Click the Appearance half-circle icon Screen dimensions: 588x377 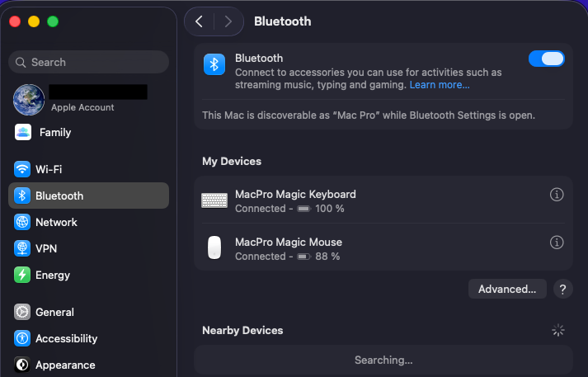22,365
